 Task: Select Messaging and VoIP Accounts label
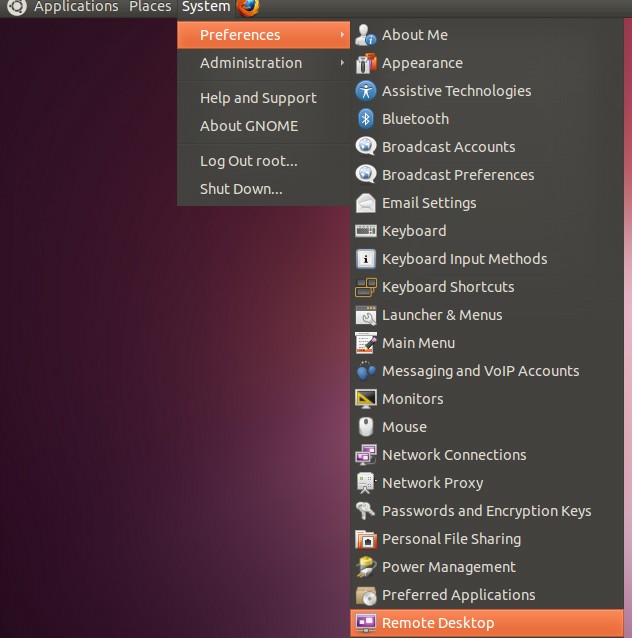(480, 371)
